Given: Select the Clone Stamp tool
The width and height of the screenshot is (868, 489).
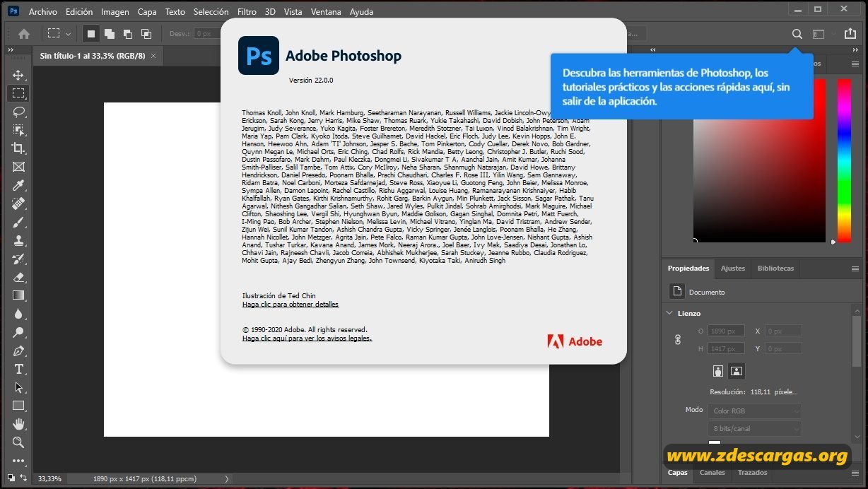Looking at the screenshot, I should pos(18,240).
